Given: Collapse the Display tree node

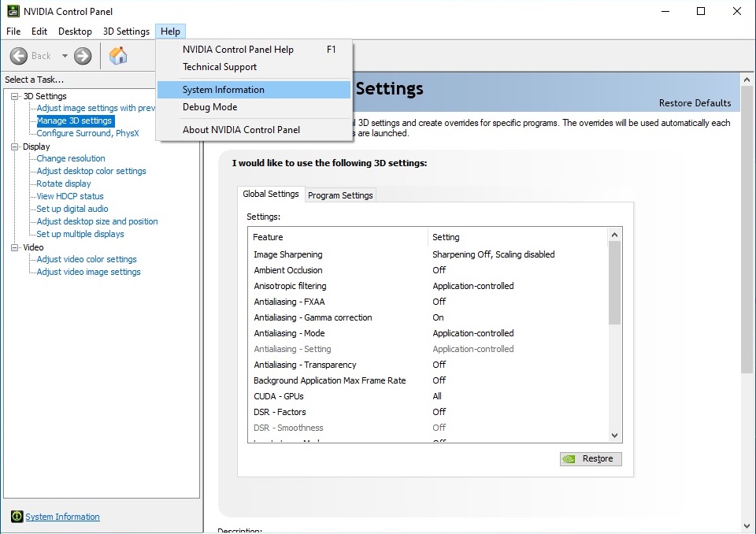Looking at the screenshot, I should pos(15,146).
